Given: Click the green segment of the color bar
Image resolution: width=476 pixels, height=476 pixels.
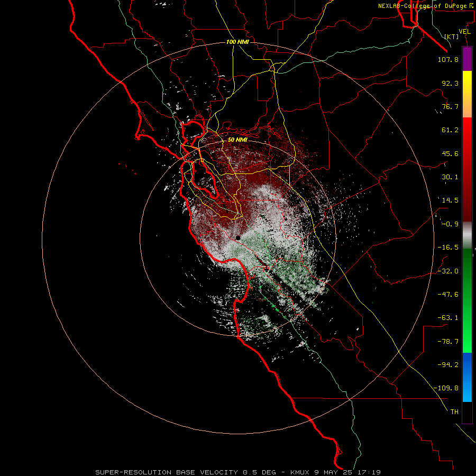Looking at the screenshot, I should (467, 300).
